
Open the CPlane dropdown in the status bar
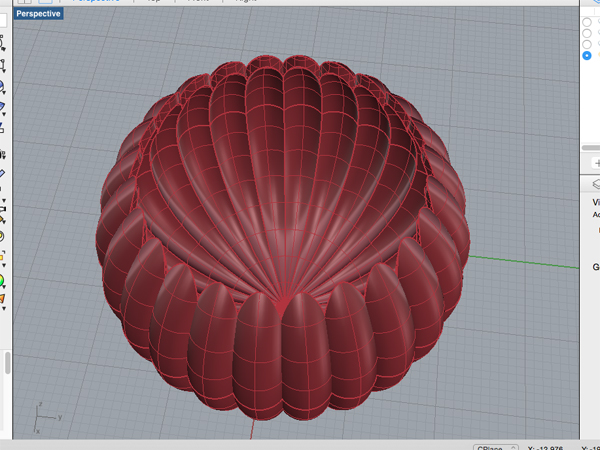(x=496, y=447)
